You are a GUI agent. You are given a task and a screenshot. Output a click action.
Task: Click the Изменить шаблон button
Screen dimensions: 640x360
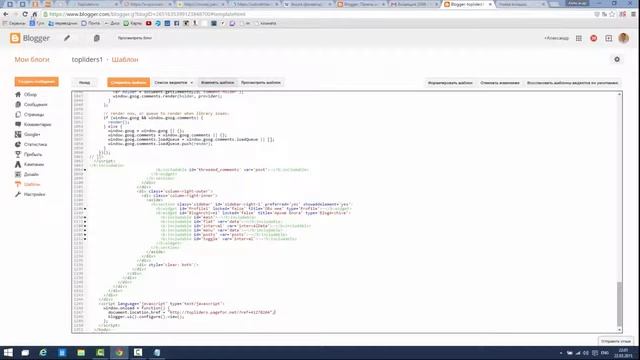tap(218, 82)
